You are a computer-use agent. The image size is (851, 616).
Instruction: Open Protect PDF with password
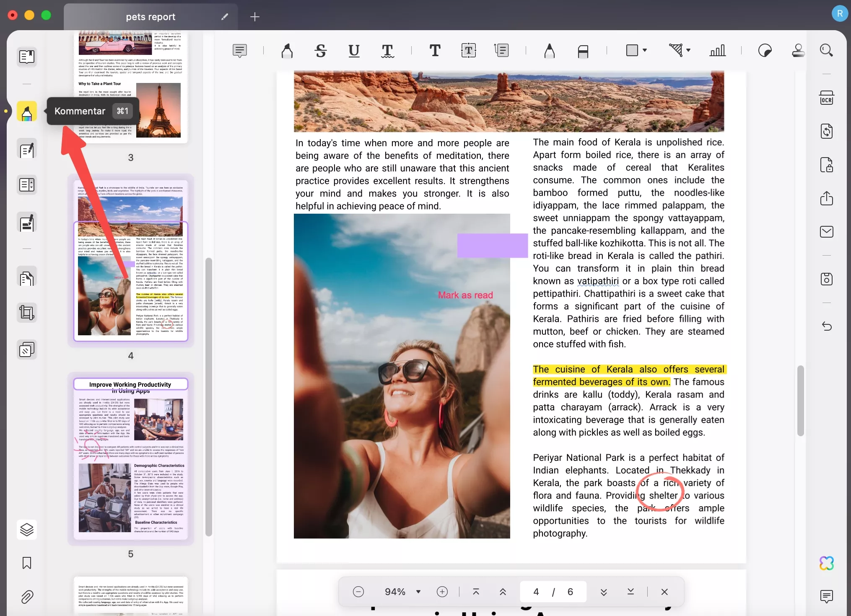tap(827, 165)
